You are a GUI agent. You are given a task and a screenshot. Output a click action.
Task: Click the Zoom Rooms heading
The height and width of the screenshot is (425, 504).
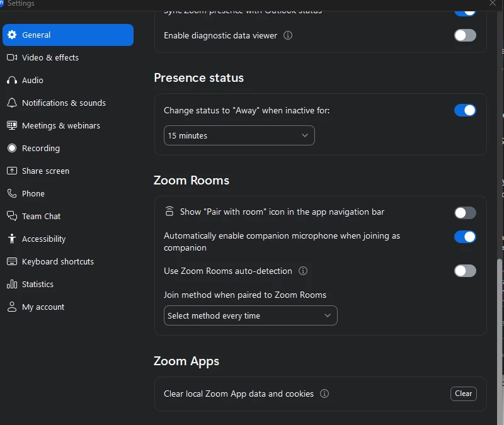192,180
